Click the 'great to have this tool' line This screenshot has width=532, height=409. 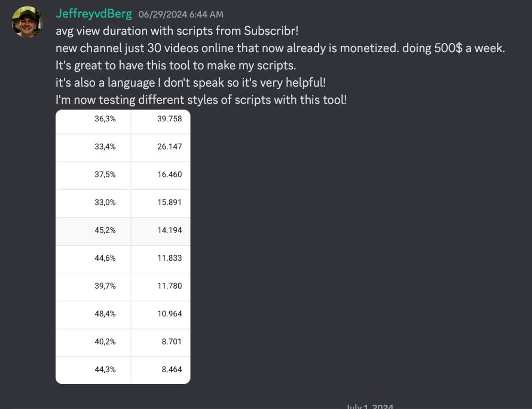coord(176,65)
